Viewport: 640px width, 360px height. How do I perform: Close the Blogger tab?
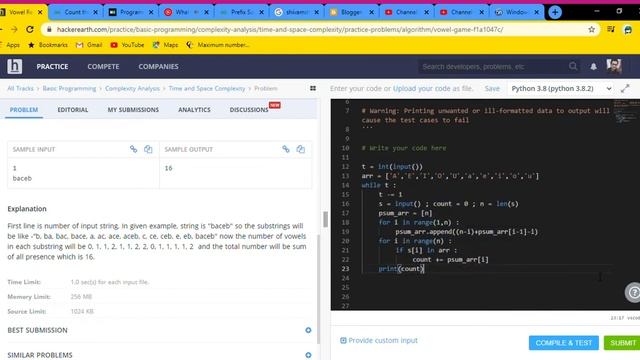pos(371,12)
